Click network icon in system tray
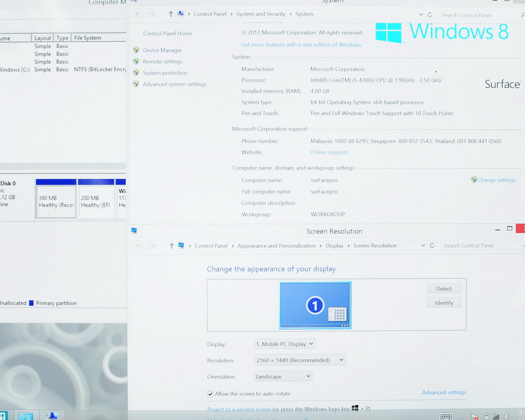This screenshot has width=525, height=420. click(x=496, y=417)
